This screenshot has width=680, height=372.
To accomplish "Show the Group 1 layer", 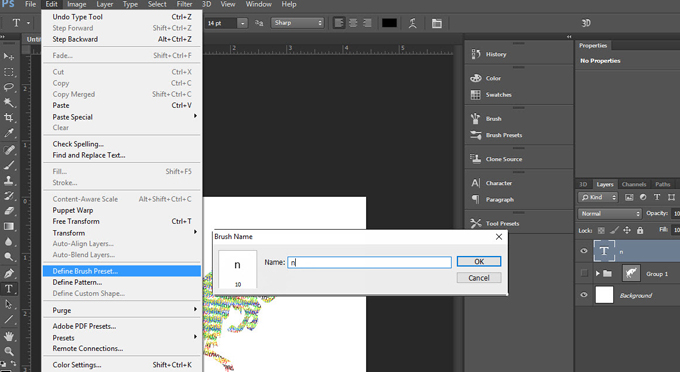I will [x=584, y=273].
